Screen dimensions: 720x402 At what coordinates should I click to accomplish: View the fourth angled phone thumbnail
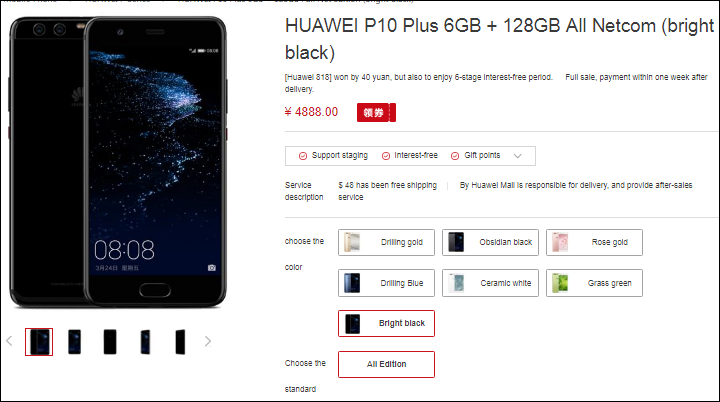tap(145, 342)
